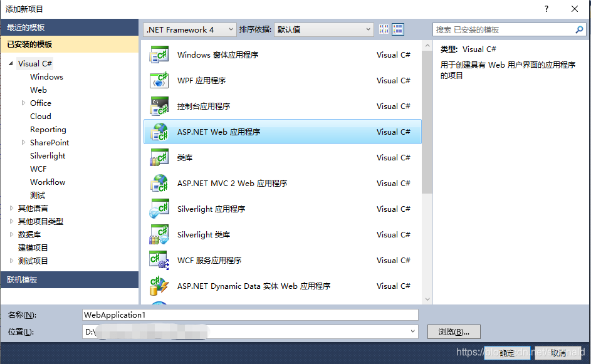Click the WPF 应用程序 template icon

[159, 81]
